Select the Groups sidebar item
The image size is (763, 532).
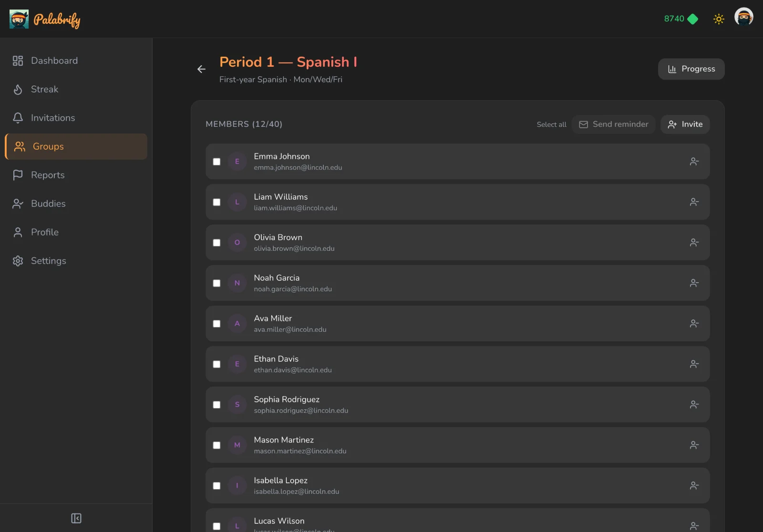[x=76, y=146]
